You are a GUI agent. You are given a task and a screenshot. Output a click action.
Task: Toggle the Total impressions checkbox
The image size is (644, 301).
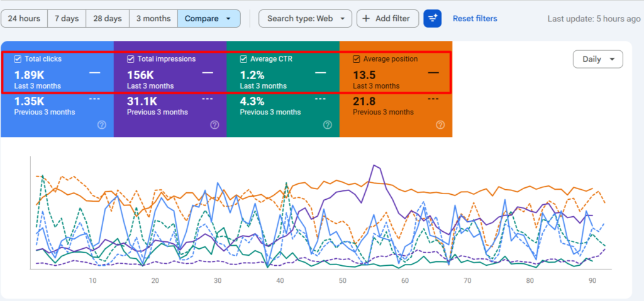tap(131, 59)
